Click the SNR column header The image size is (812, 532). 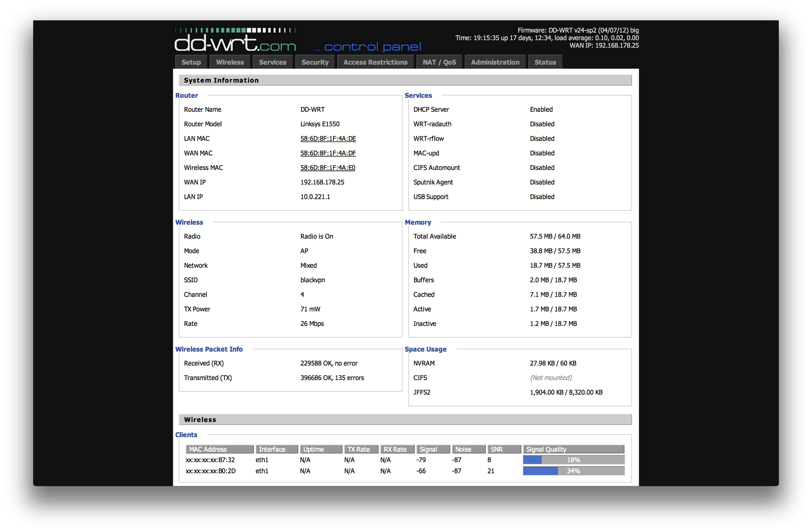pos(504,449)
